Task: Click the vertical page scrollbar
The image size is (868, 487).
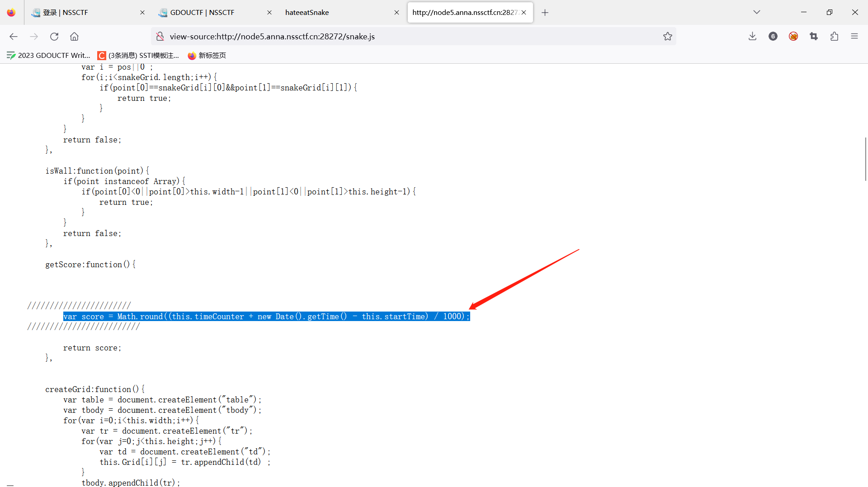Action: point(865,159)
